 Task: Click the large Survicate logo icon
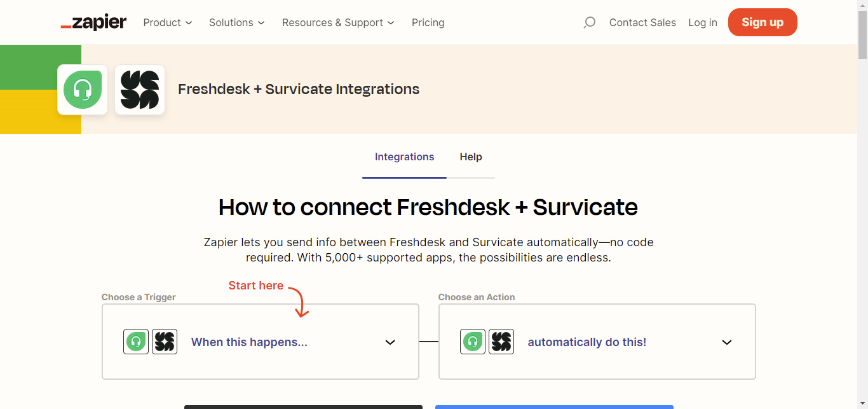(x=140, y=90)
